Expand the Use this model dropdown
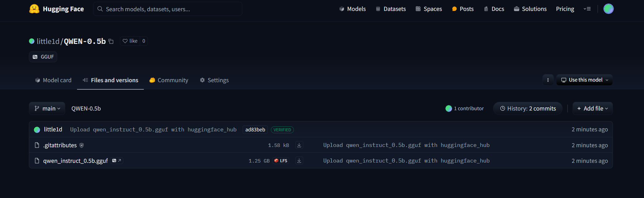644x198 pixels. 584,80
